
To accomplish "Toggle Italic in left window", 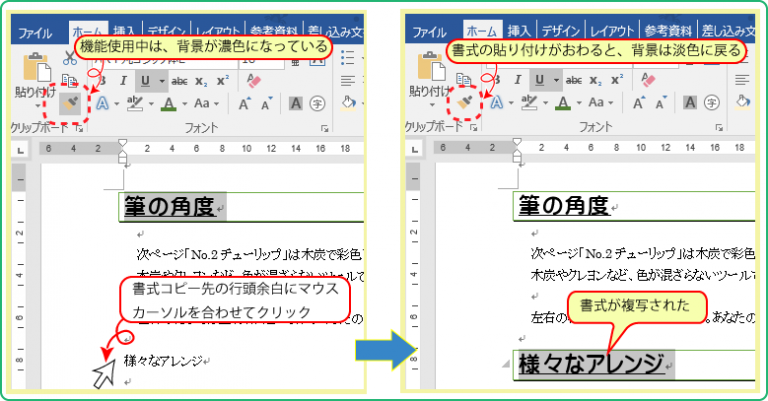I will pos(123,81).
